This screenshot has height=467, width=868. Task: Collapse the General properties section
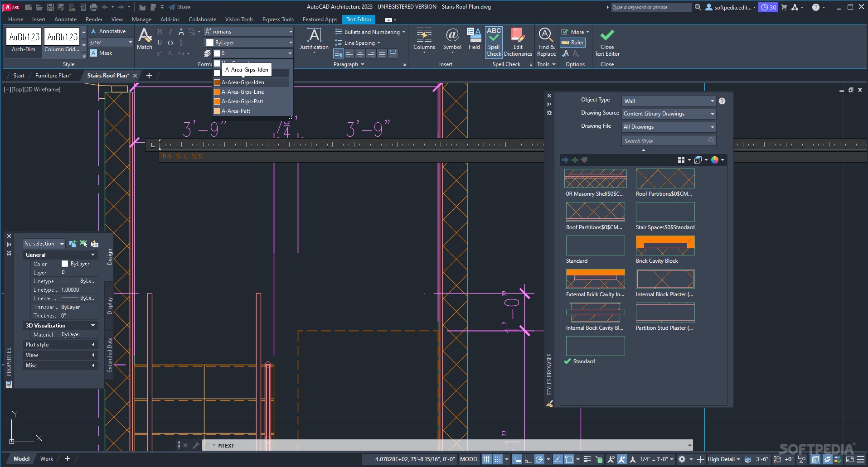[x=60, y=255]
